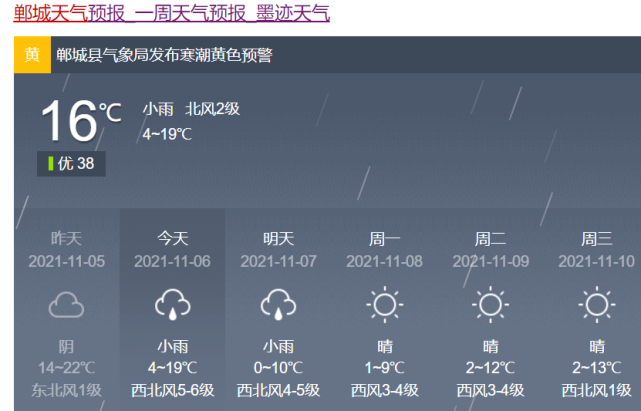This screenshot has width=641, height=411.
Task: Click the yellow 黄 warning badge
Action: tap(32, 55)
